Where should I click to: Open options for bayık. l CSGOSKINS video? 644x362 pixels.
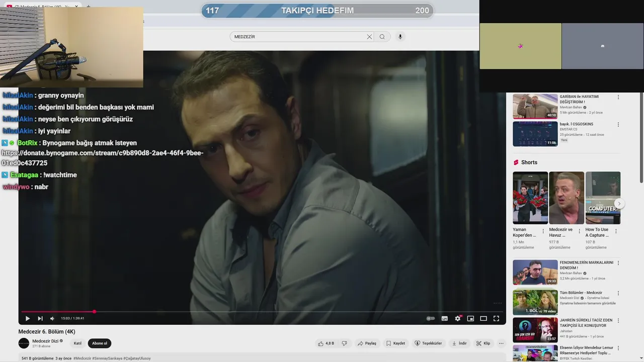pyautogui.click(x=618, y=125)
